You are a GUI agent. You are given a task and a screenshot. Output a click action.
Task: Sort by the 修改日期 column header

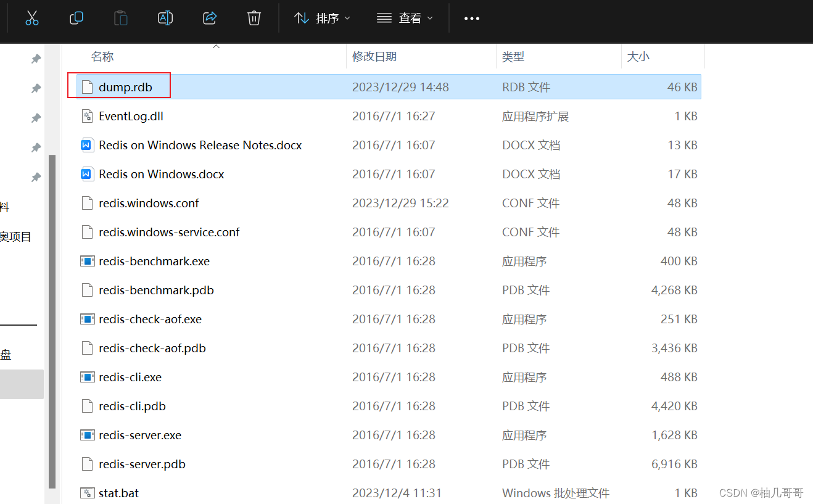374,57
